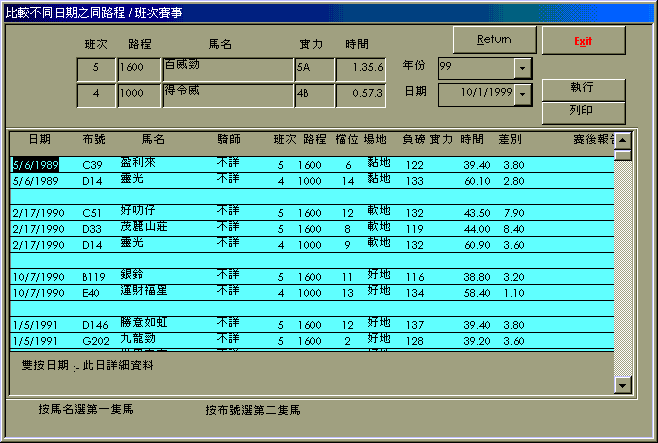Click the 執行 execute button
Viewport: 658px width, 443px height.
coord(583,89)
